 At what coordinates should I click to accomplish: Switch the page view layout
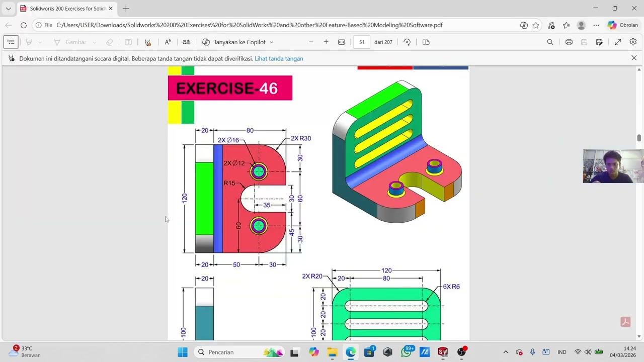tap(426, 42)
